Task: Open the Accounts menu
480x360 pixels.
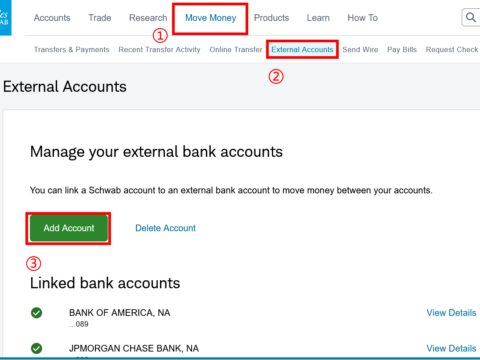Action: coord(52,18)
